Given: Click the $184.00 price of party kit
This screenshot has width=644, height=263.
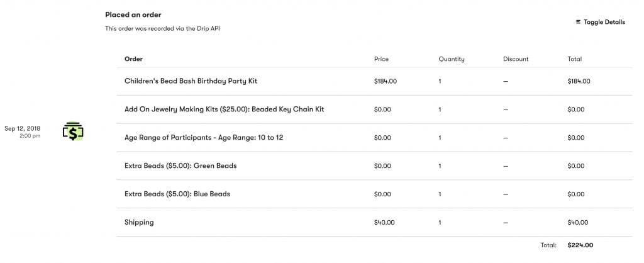Looking at the screenshot, I should coord(386,81).
